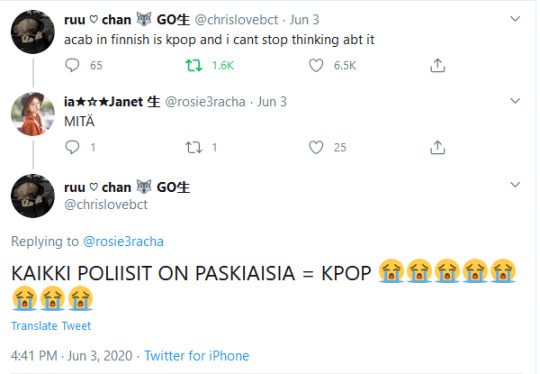Like the MITÄ tweet with 25 likes
This screenshot has width=540, height=374.
pyautogui.click(x=316, y=147)
